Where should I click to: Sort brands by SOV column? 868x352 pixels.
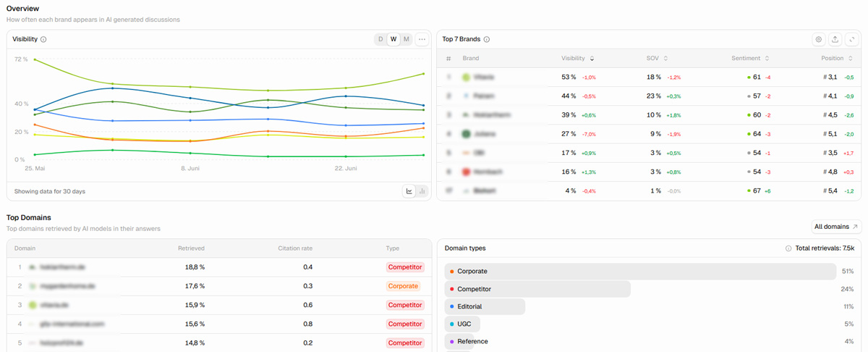[657, 58]
